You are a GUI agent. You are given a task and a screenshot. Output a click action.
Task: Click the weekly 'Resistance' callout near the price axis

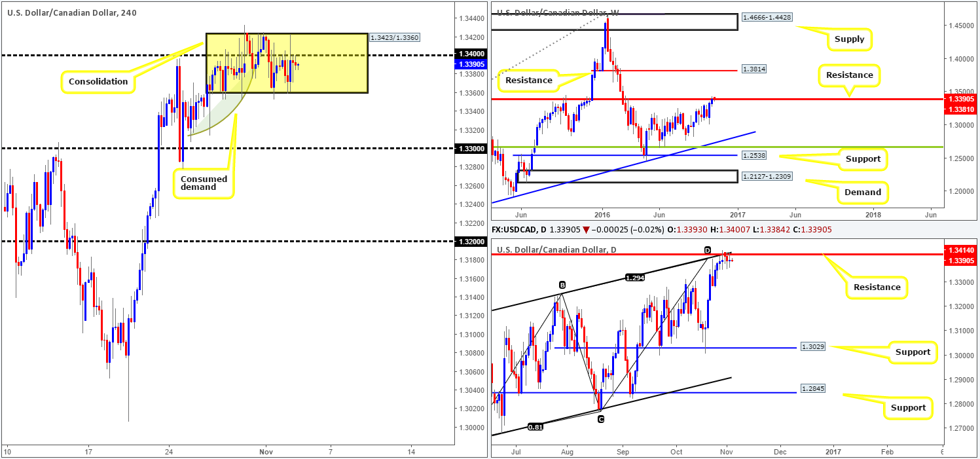coord(849,75)
